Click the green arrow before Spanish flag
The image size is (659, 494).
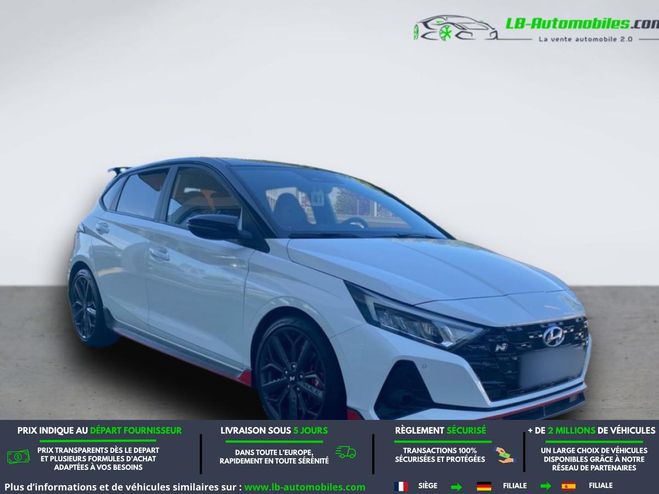[x=545, y=487]
